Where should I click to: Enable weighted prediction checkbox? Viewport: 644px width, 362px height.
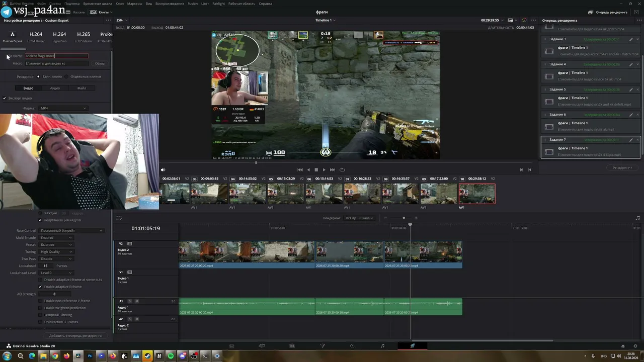[x=40, y=308]
